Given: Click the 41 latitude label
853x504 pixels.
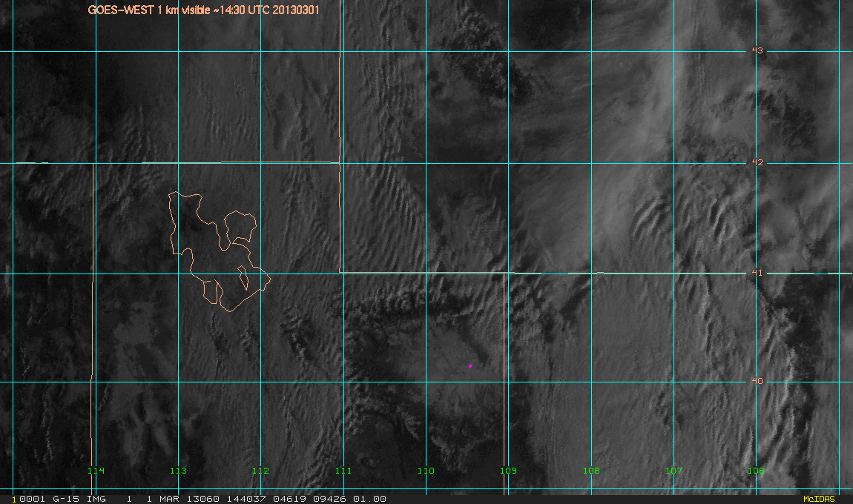Looking at the screenshot, I should point(757,273).
